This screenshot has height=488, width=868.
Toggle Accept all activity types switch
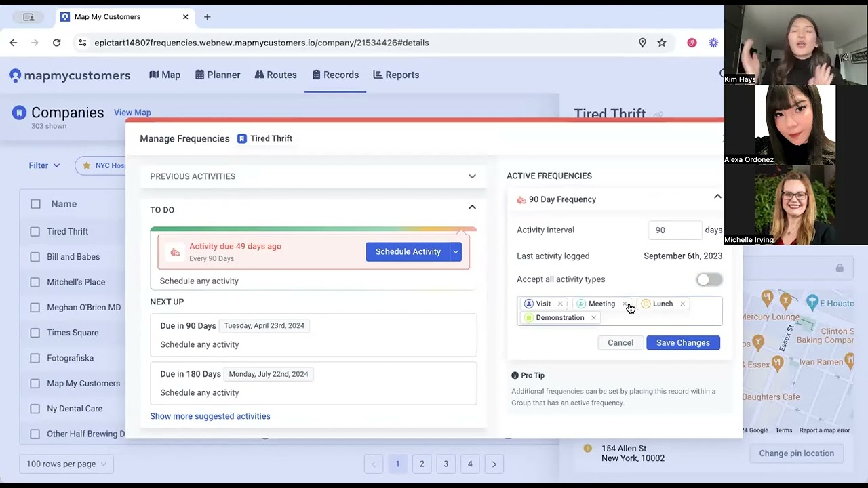point(709,279)
